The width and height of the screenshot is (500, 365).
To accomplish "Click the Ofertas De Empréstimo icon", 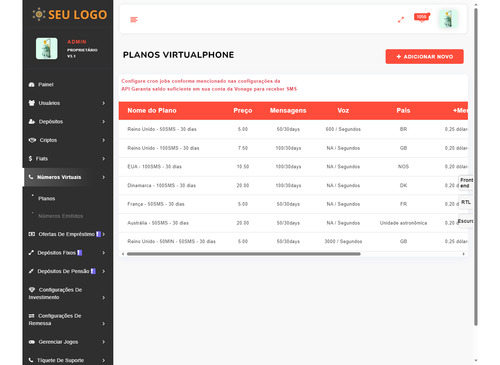I will pyautogui.click(x=32, y=234).
